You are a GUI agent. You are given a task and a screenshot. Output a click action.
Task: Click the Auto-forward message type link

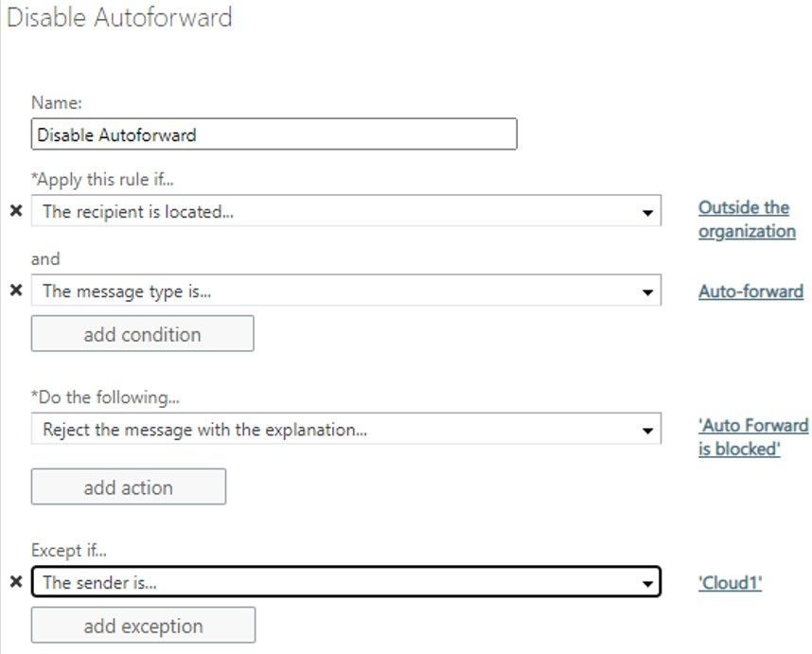(750, 292)
